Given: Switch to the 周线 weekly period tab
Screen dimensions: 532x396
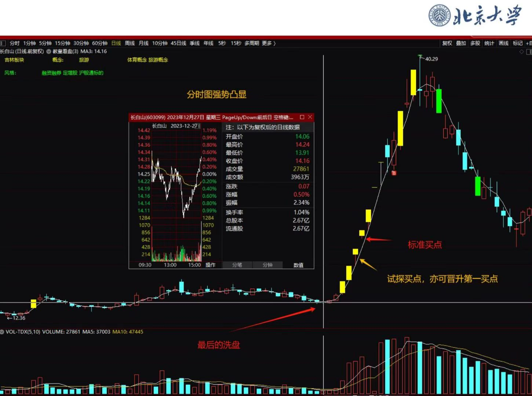Looking at the screenshot, I should pyautogui.click(x=130, y=43).
